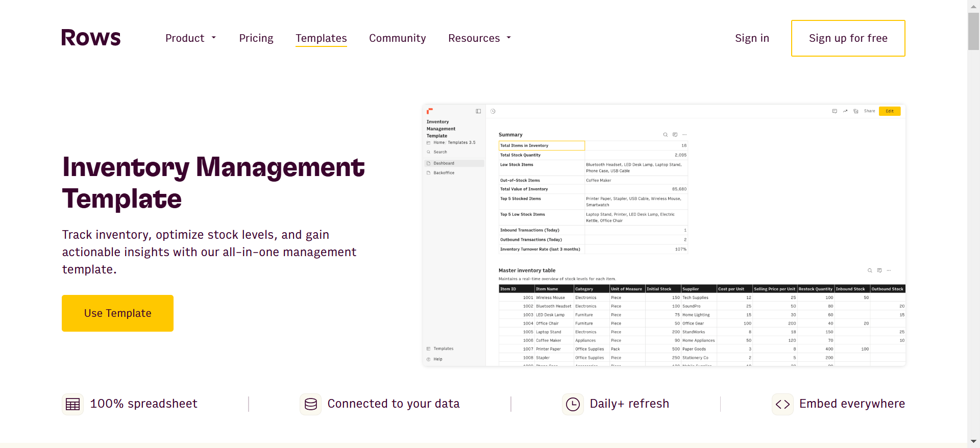Click the Coffee Maker out-of-stock value

click(636, 181)
